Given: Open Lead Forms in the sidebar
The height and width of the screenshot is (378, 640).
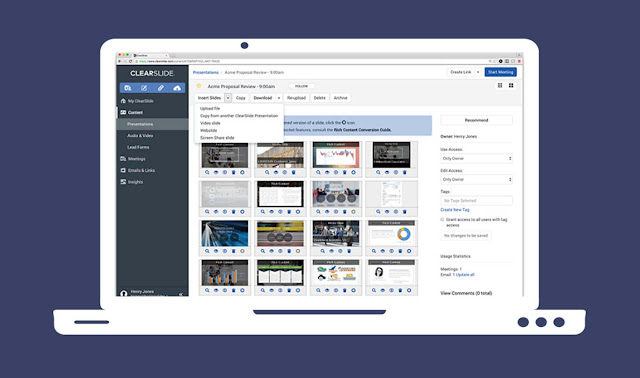Looking at the screenshot, I should click(x=138, y=147).
